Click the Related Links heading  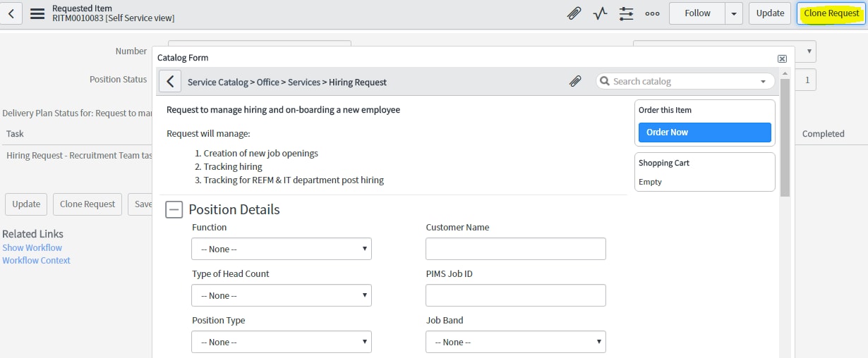click(32, 234)
